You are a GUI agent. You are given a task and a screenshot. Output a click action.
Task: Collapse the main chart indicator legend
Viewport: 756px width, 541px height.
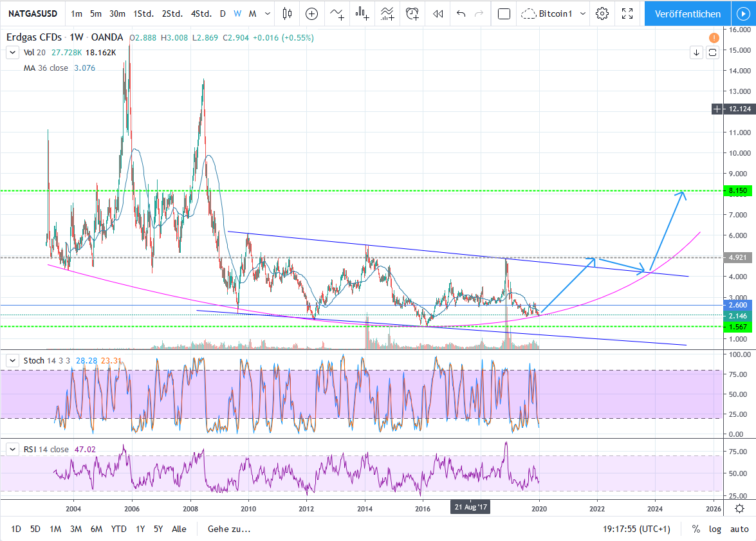click(x=12, y=53)
